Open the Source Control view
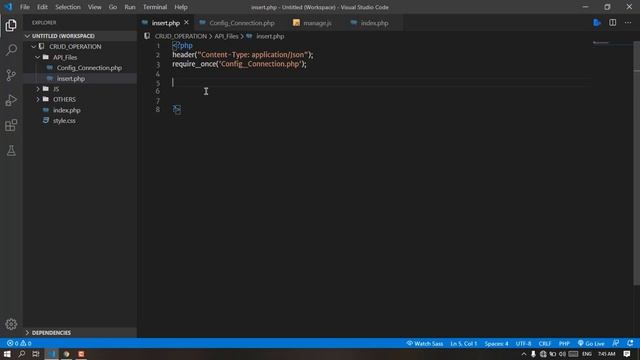 [x=11, y=75]
